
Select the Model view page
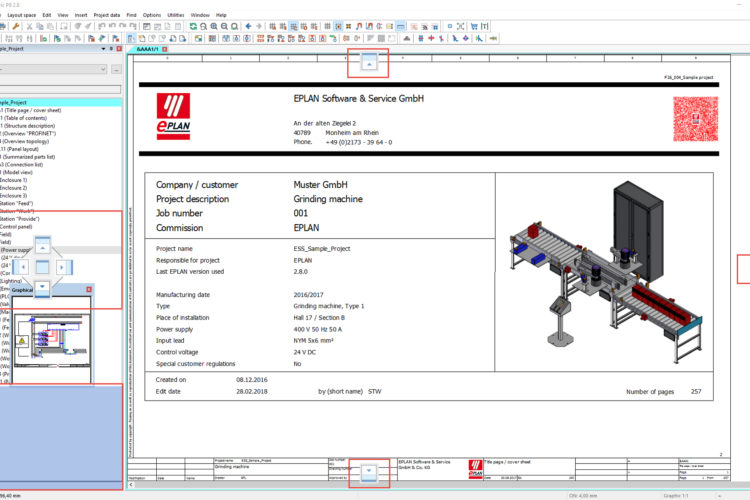[x=17, y=172]
